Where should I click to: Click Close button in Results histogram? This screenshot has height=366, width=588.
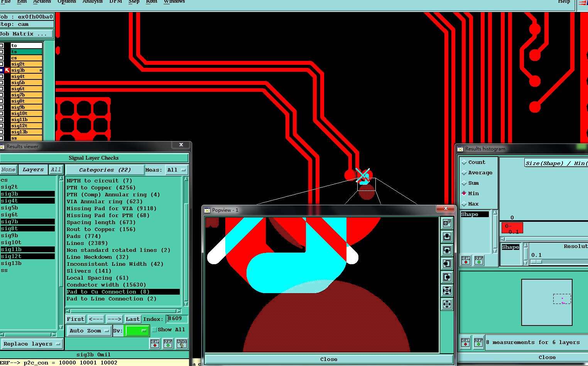(x=547, y=358)
